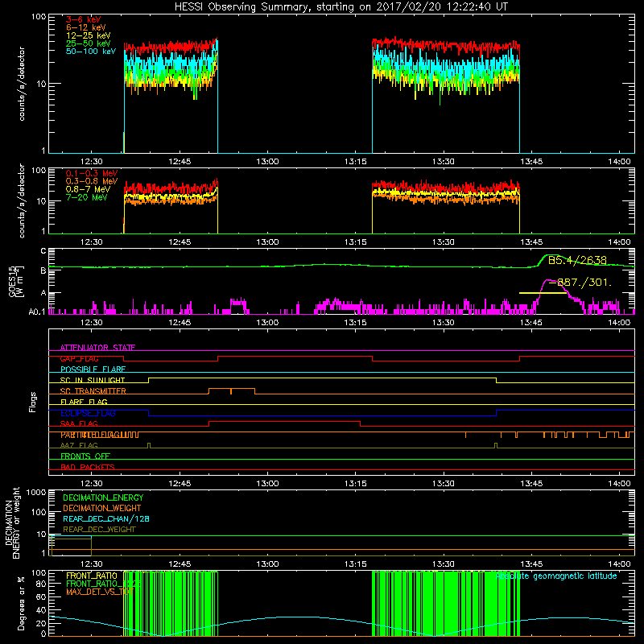644x644 pixels.
Task: Click the HESSI Observing Summary title text
Action: click(341, 7)
